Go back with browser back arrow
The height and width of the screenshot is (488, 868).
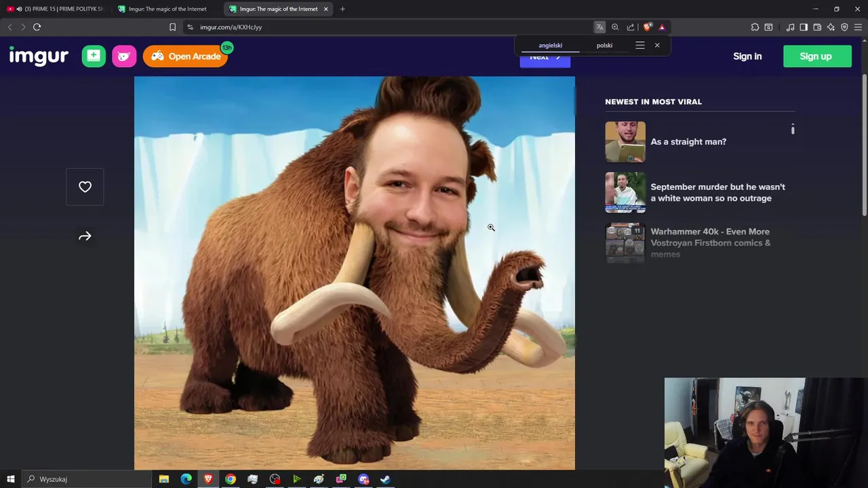(x=9, y=27)
